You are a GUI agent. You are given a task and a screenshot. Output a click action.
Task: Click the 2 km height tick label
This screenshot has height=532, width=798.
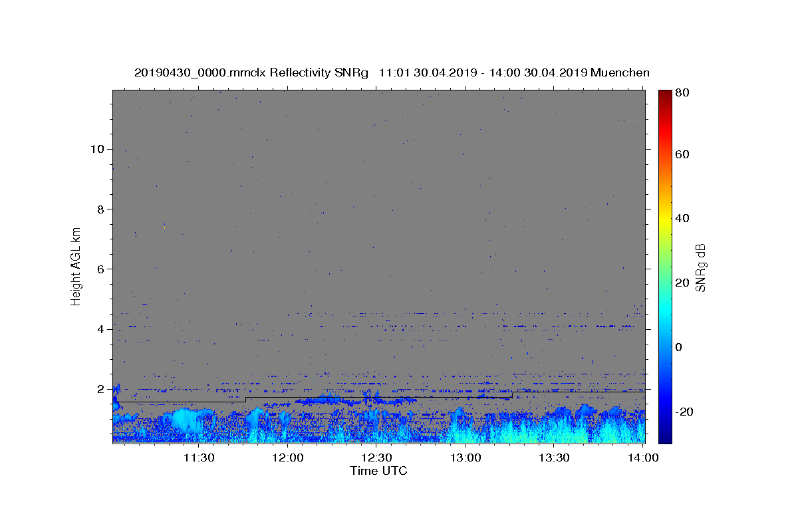pos(100,389)
